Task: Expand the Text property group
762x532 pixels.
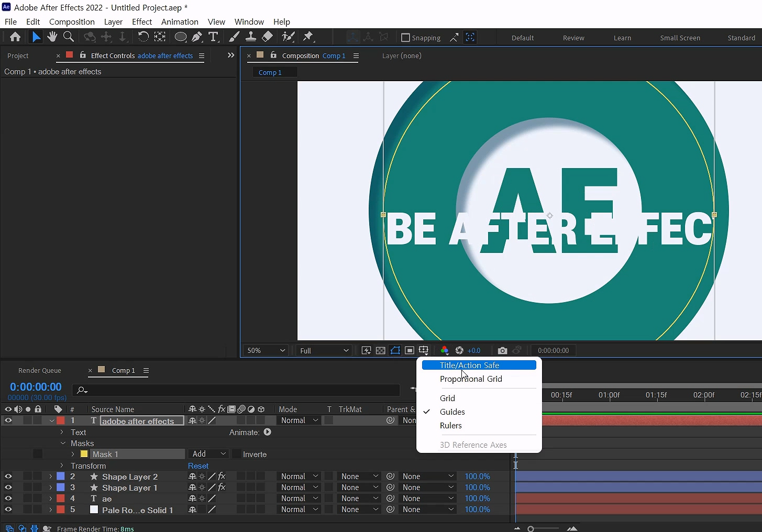Action: (62, 432)
